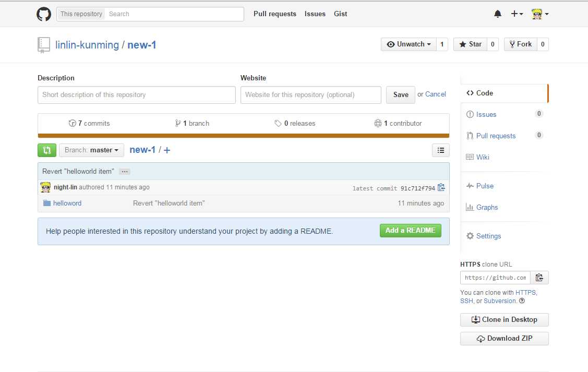Open the plus create-new menu
588x372 pixels.
[517, 14]
